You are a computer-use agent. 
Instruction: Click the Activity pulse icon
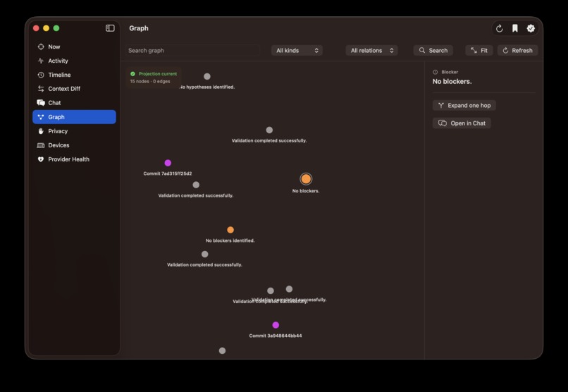point(41,61)
